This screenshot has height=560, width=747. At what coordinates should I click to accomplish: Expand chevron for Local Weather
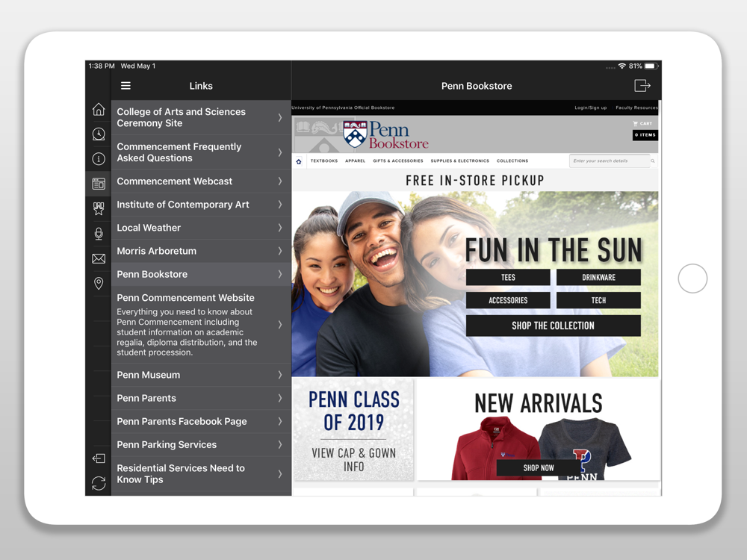[x=280, y=228]
